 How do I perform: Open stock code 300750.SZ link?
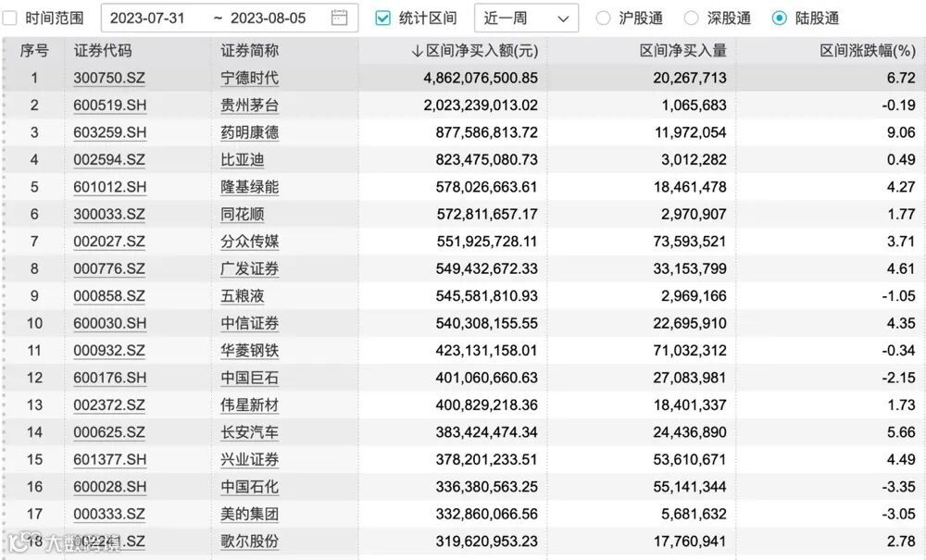tap(109, 78)
